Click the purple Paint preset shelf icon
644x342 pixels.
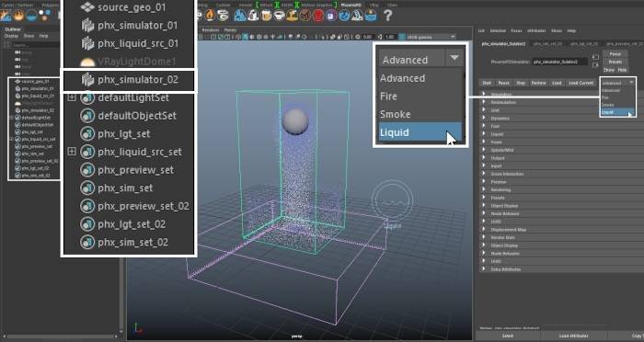click(x=331, y=16)
